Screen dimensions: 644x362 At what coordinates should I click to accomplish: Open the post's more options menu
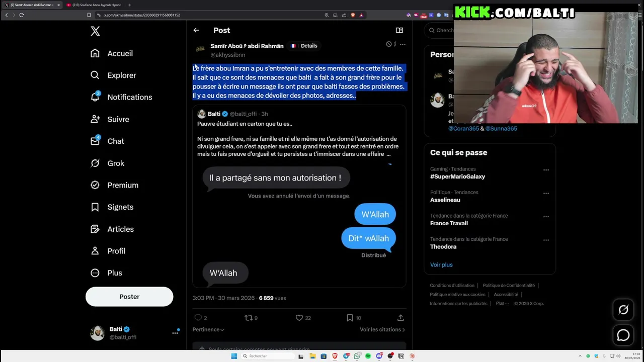click(x=403, y=44)
